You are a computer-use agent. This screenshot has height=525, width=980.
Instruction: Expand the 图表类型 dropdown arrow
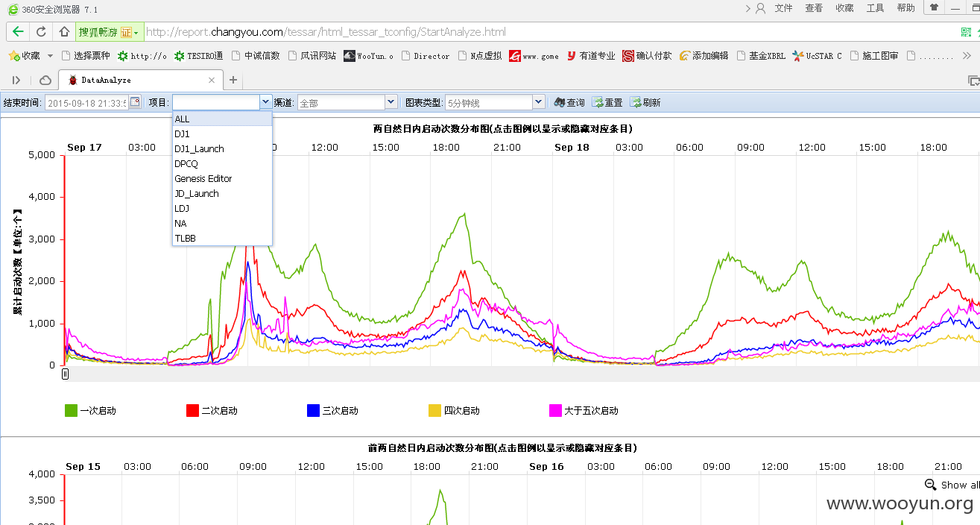539,102
